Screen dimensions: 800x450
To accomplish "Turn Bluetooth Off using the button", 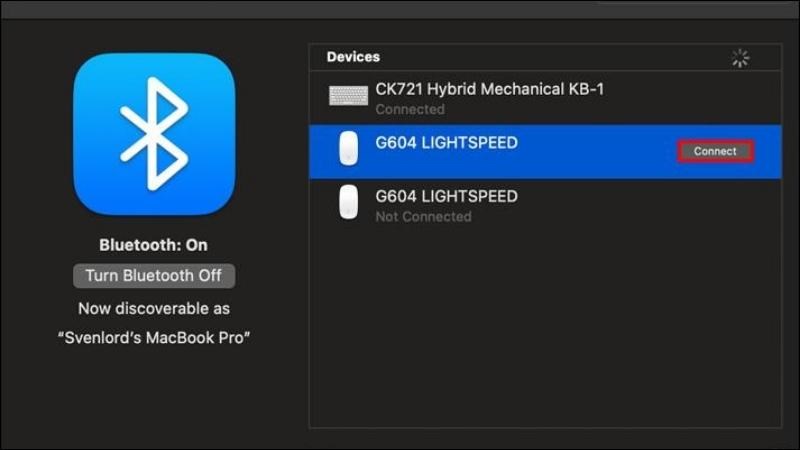I will [x=154, y=276].
